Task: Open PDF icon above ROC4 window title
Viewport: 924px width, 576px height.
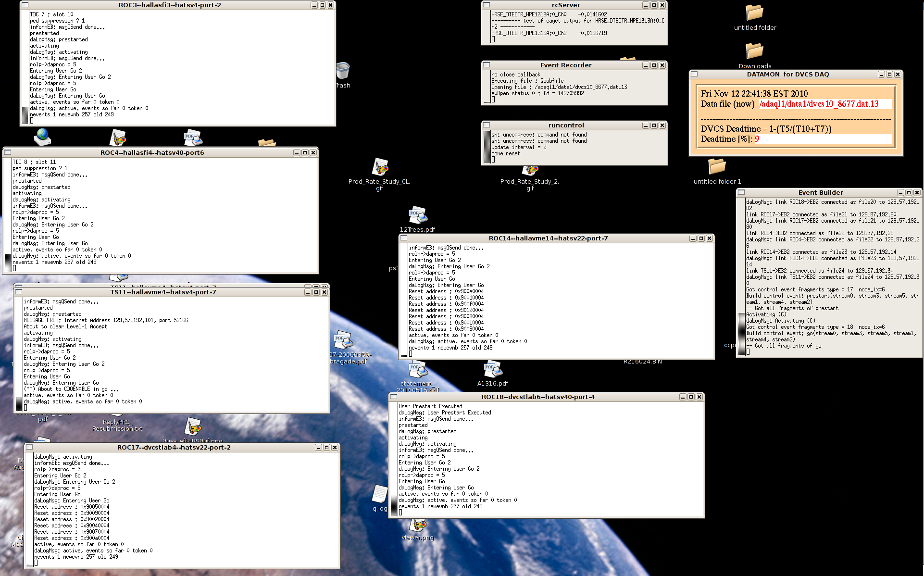Action: click(193, 138)
